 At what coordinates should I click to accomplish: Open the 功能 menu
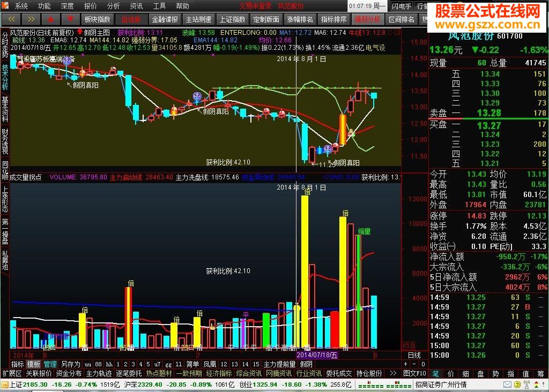point(44,6)
